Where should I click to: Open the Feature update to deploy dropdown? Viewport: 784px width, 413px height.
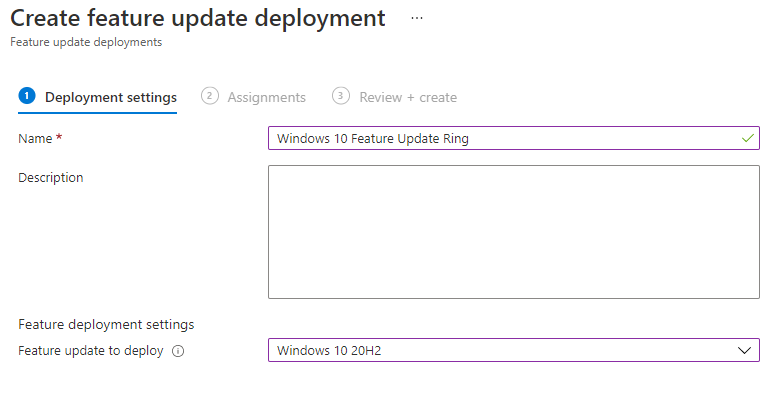514,350
